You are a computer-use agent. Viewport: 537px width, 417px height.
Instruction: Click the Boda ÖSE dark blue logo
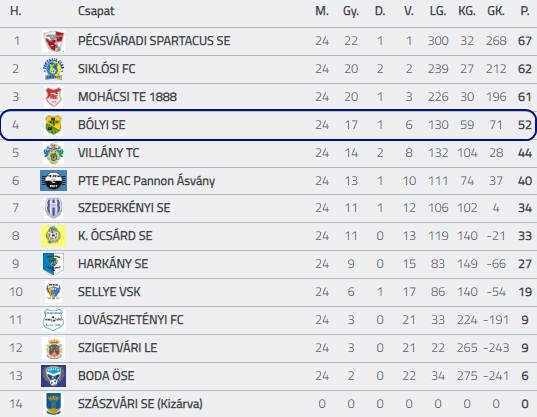click(53, 376)
